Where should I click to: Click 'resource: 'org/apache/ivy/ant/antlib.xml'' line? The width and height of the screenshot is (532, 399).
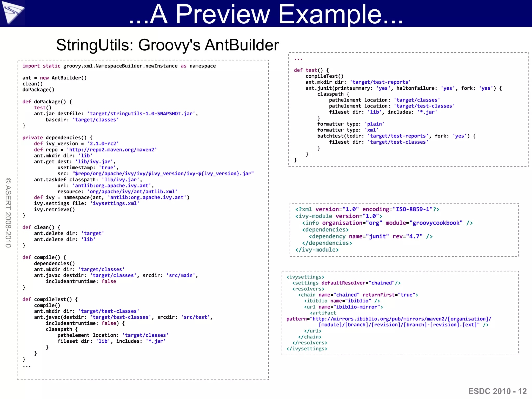[x=117, y=192]
